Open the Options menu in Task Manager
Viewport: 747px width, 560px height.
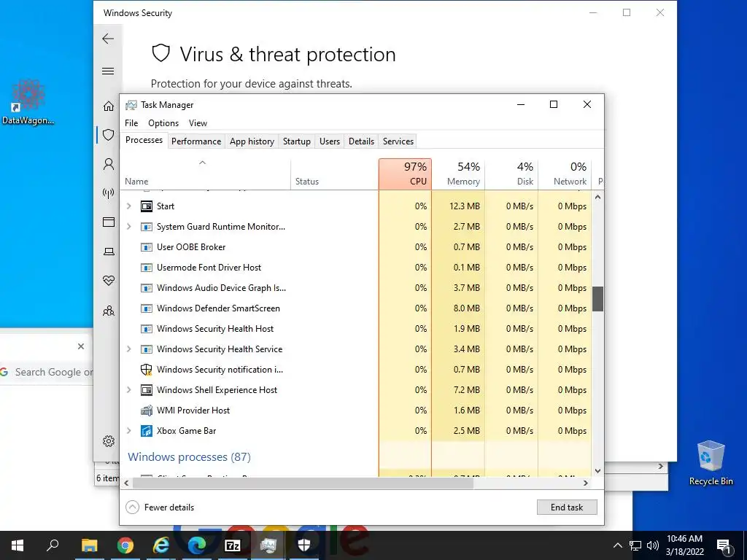[x=163, y=123]
